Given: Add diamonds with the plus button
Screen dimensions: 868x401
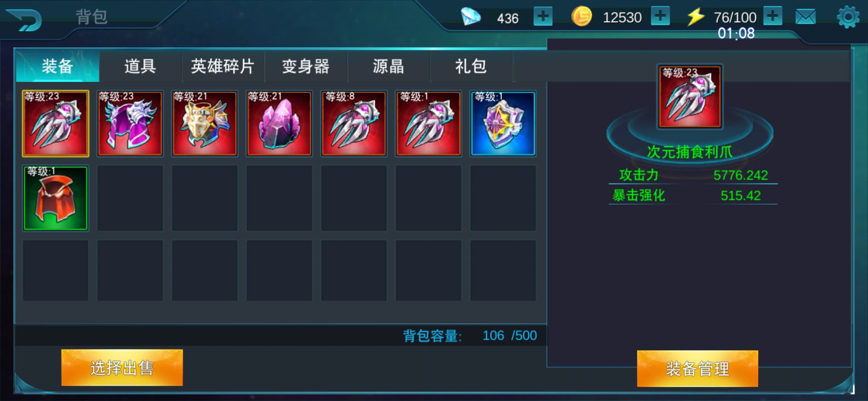Looking at the screenshot, I should coord(543,16).
